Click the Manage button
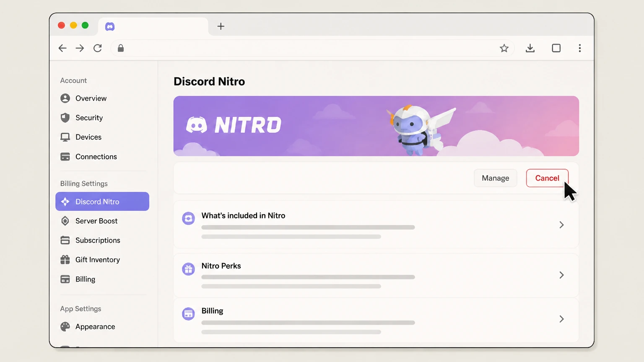Viewport: 644px width, 362px height. click(x=495, y=178)
